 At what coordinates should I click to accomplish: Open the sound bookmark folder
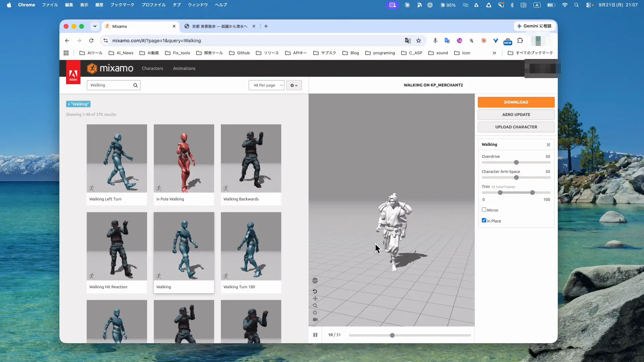pos(438,53)
